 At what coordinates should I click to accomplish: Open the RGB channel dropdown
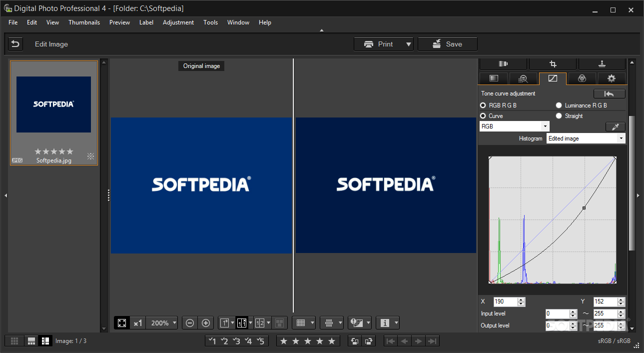(514, 126)
